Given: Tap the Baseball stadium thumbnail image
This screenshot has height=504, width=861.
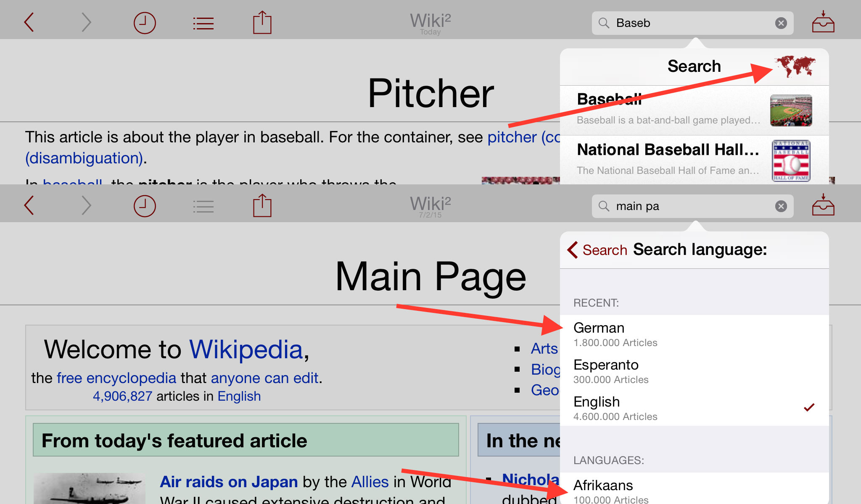Looking at the screenshot, I should pyautogui.click(x=790, y=110).
